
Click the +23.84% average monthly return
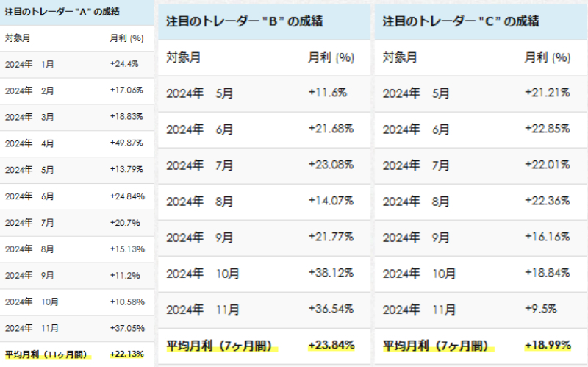point(331,345)
